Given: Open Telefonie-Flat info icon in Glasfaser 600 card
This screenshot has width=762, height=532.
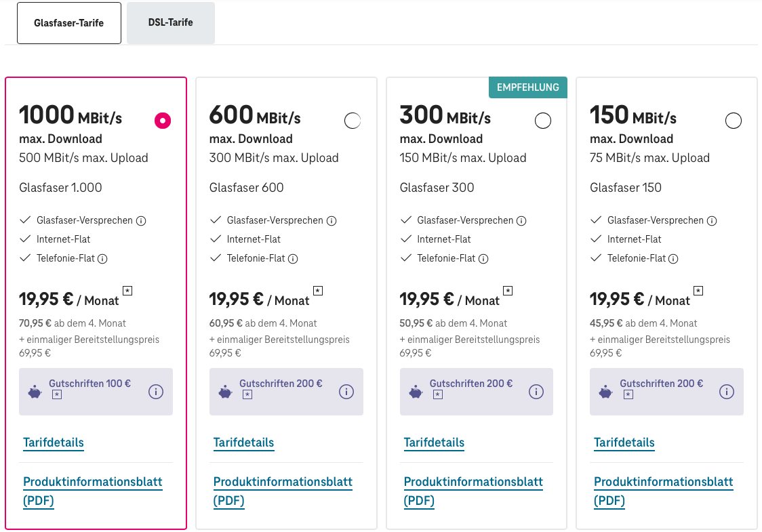Looking at the screenshot, I should click(x=293, y=259).
